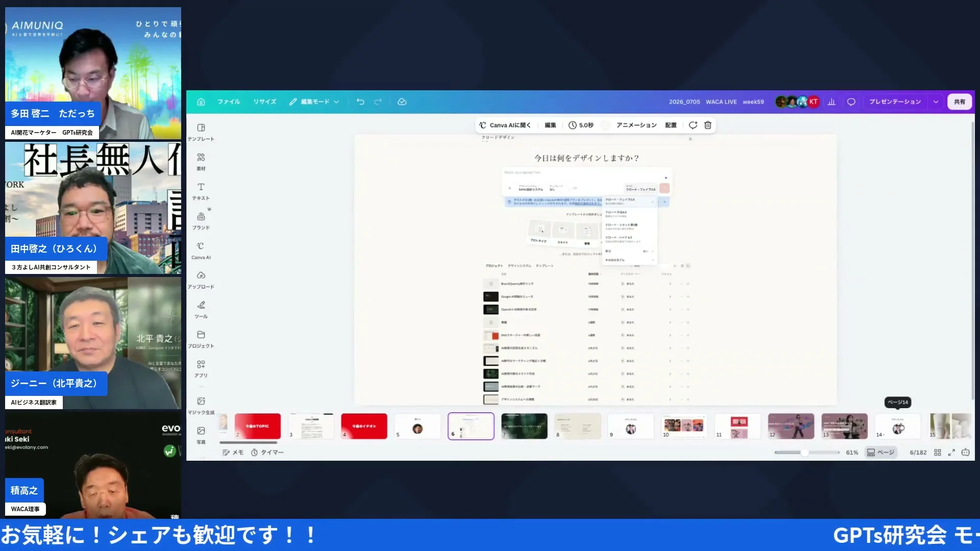Open the マジック生成 panel
Viewport: 980px width, 551px height.
pyautogui.click(x=201, y=406)
